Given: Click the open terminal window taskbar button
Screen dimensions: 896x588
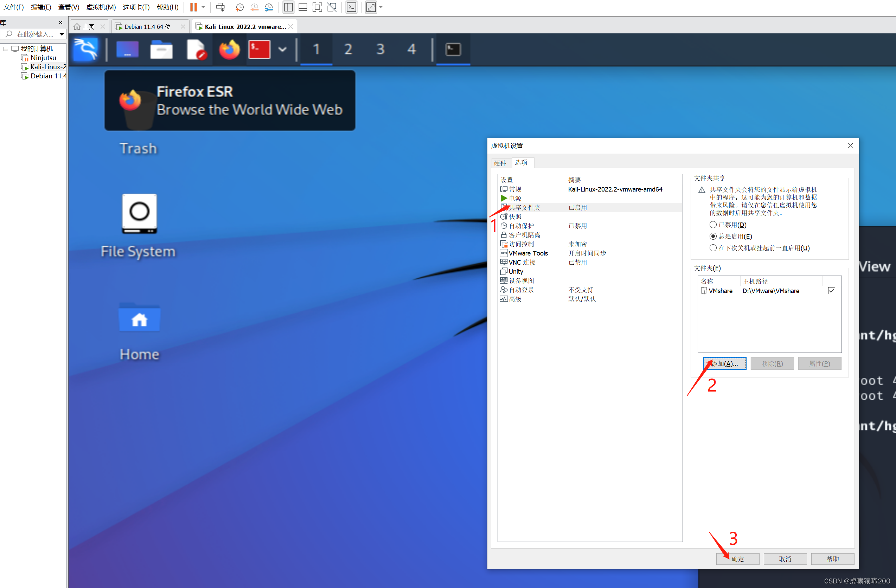Looking at the screenshot, I should [453, 49].
